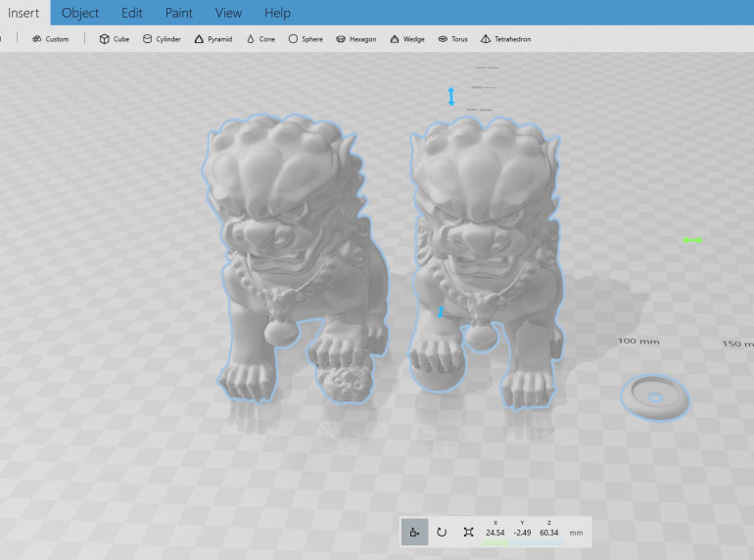Image resolution: width=754 pixels, height=560 pixels.
Task: Select the flat ring disc object
Action: (655, 397)
